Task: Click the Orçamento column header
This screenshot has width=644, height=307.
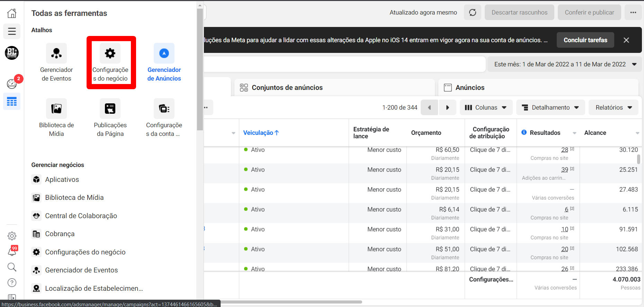Action: pos(426,133)
